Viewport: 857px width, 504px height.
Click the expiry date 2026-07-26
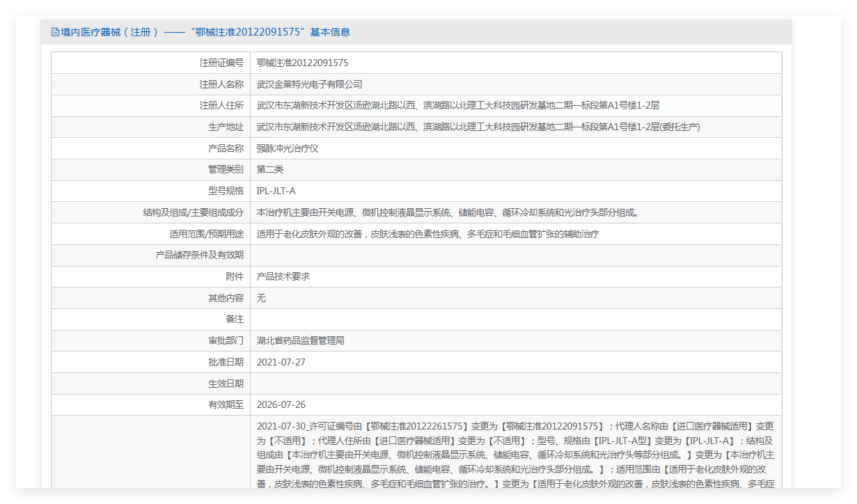pos(281,404)
